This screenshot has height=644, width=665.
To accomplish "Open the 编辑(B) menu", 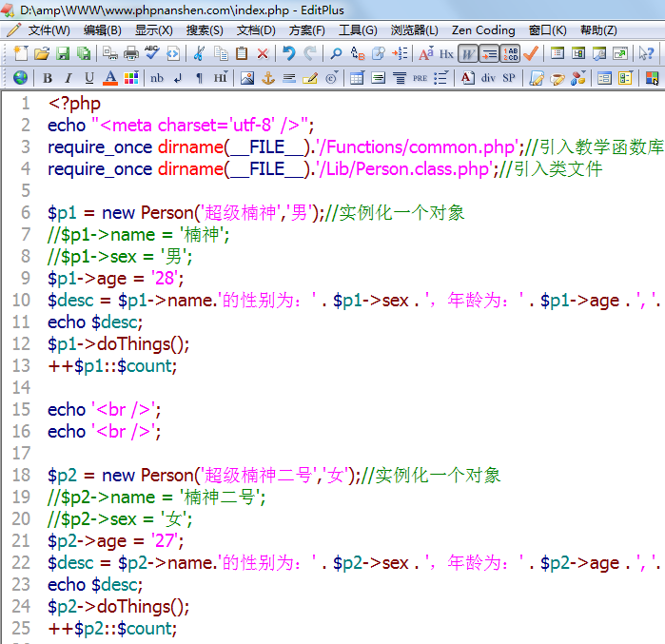I will [x=102, y=30].
